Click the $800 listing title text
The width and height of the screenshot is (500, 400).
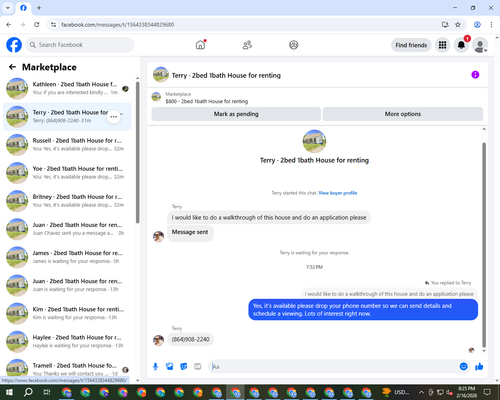click(207, 101)
